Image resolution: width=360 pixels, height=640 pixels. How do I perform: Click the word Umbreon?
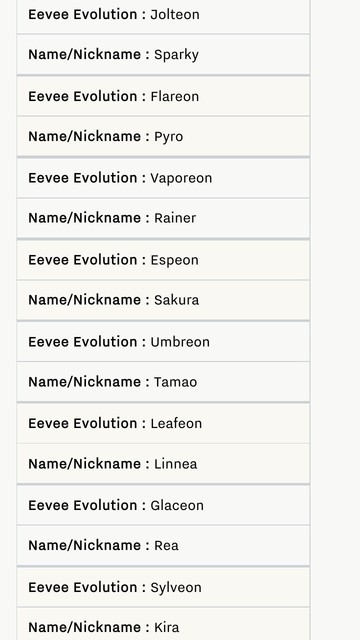click(180, 342)
